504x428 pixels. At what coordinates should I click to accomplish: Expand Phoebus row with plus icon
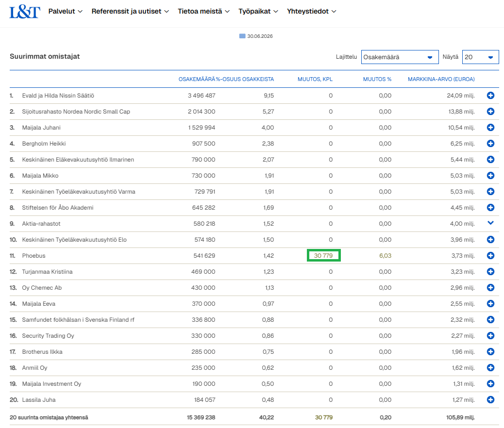coord(490,255)
